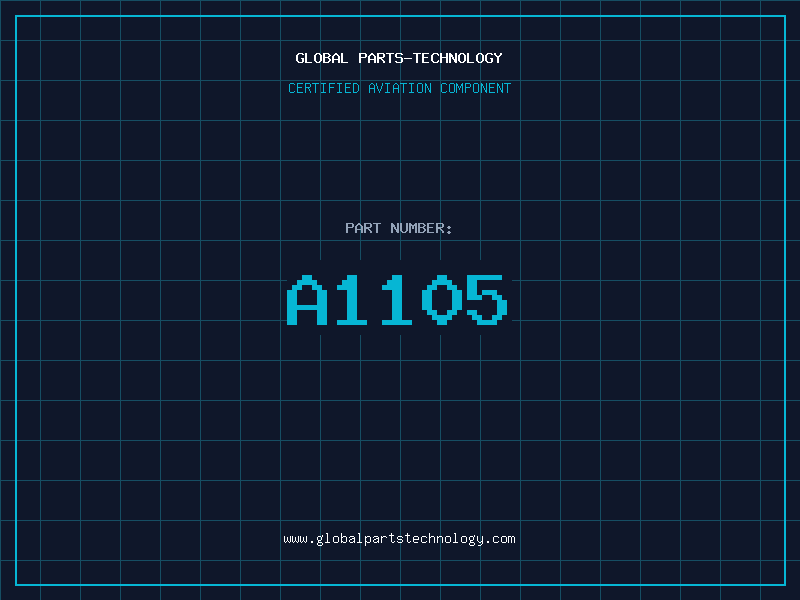800x600 pixels.
Task: Select the CERTIFIED AVIATION COMPONENT subtitle
Action: click(x=399, y=88)
